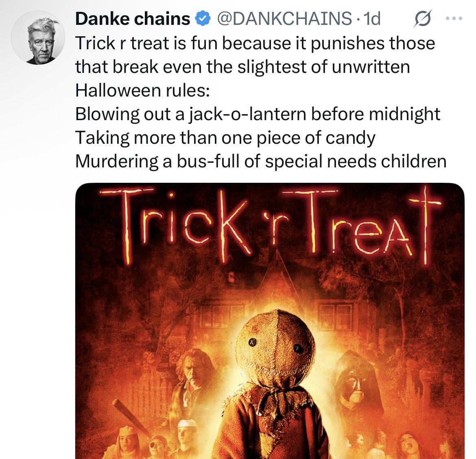Click the tweet line starting "Trick r treat is fun"

255,43
